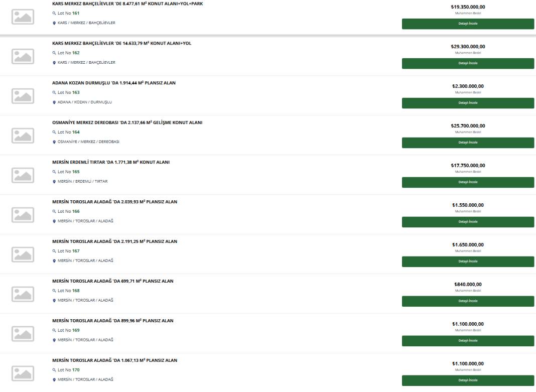Click the location pin icon for Mersin / Erdemli / Tırtar
This screenshot has width=536, height=392.
tap(54, 182)
